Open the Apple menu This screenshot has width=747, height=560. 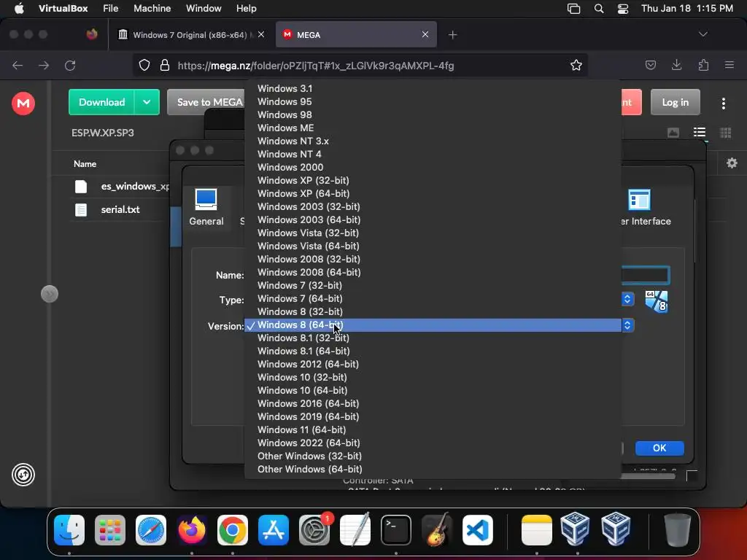click(19, 8)
